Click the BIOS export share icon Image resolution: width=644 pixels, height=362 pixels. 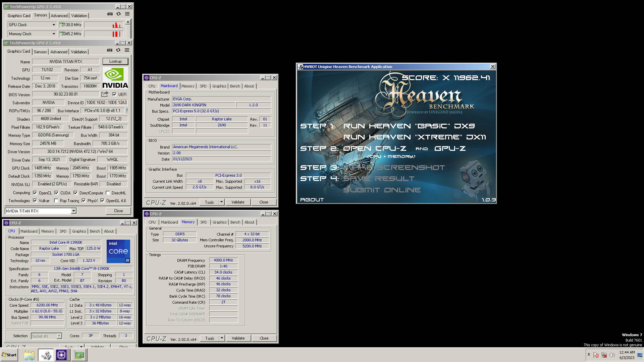click(x=105, y=94)
